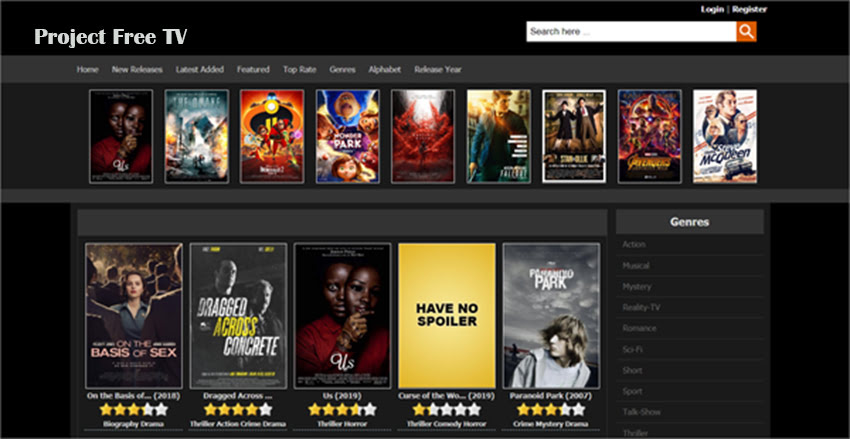
Task: Open Top Rate menu item
Action: click(299, 69)
